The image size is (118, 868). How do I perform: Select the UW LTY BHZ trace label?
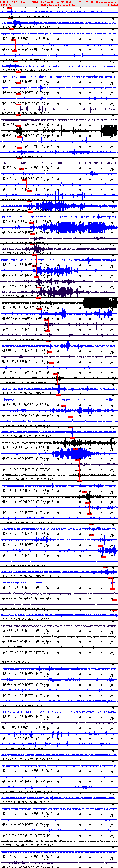(x=27, y=254)
